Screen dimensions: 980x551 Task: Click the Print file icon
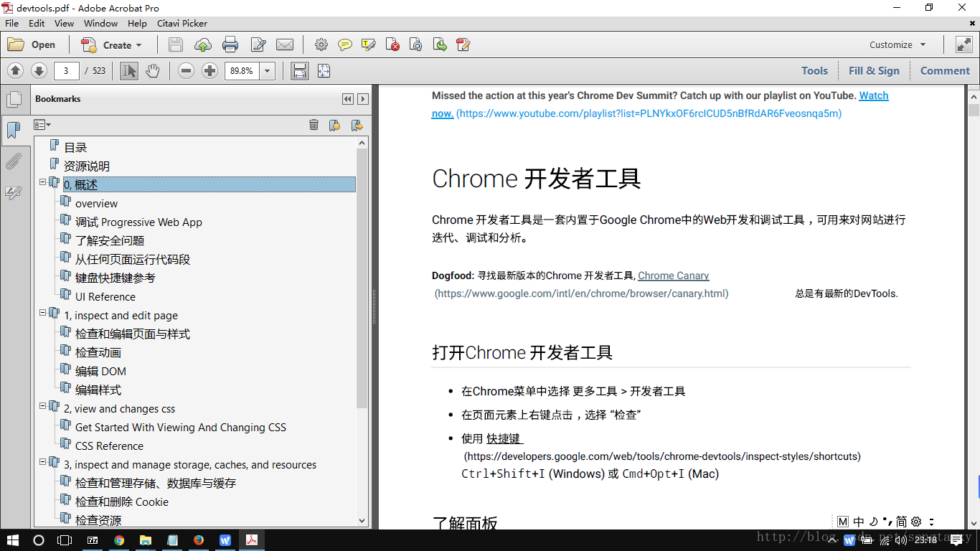pos(230,44)
